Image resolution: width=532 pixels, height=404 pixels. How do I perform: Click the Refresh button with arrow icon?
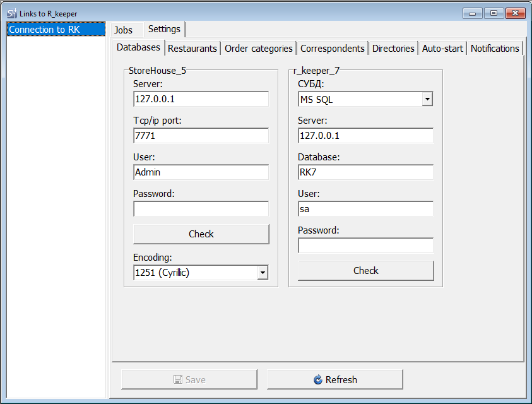(335, 379)
